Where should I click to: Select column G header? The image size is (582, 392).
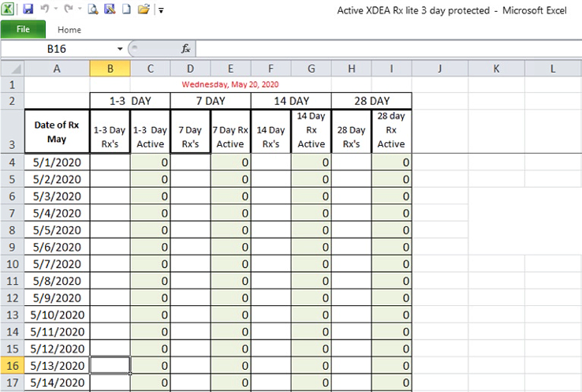(x=311, y=69)
